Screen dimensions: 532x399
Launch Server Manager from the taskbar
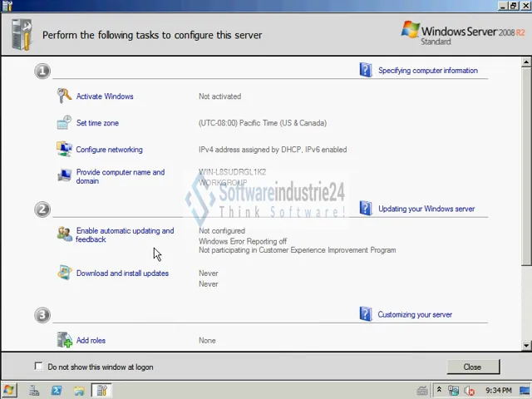pos(34,390)
